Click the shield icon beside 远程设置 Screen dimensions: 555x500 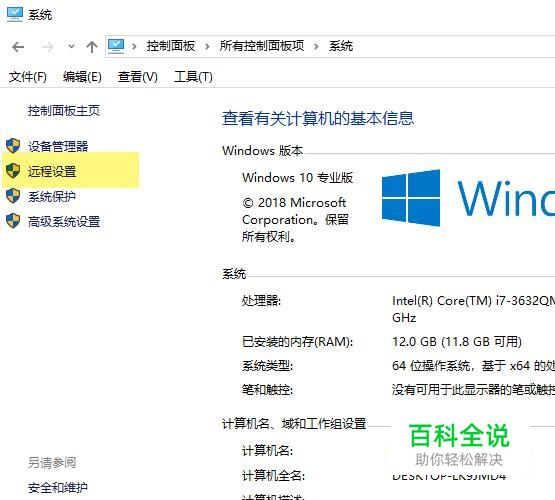(13, 171)
